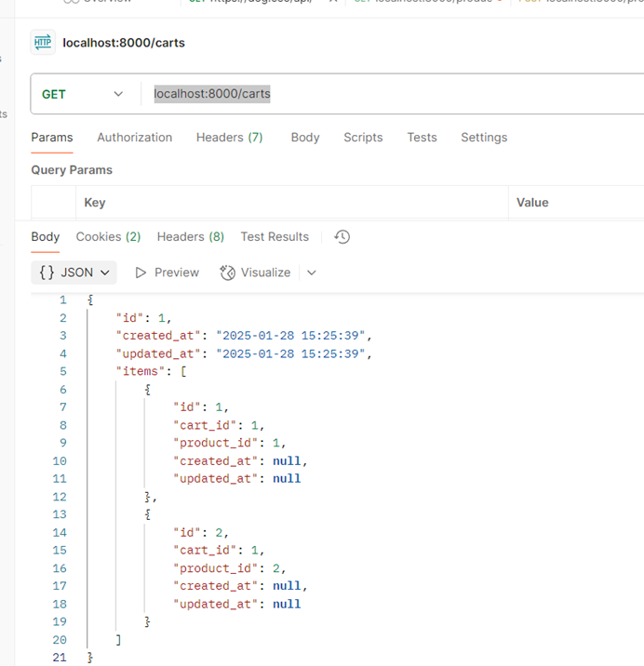Click the "product_id": 2 line
Image resolution: width=644 pixels, height=666 pixels.
tap(230, 568)
